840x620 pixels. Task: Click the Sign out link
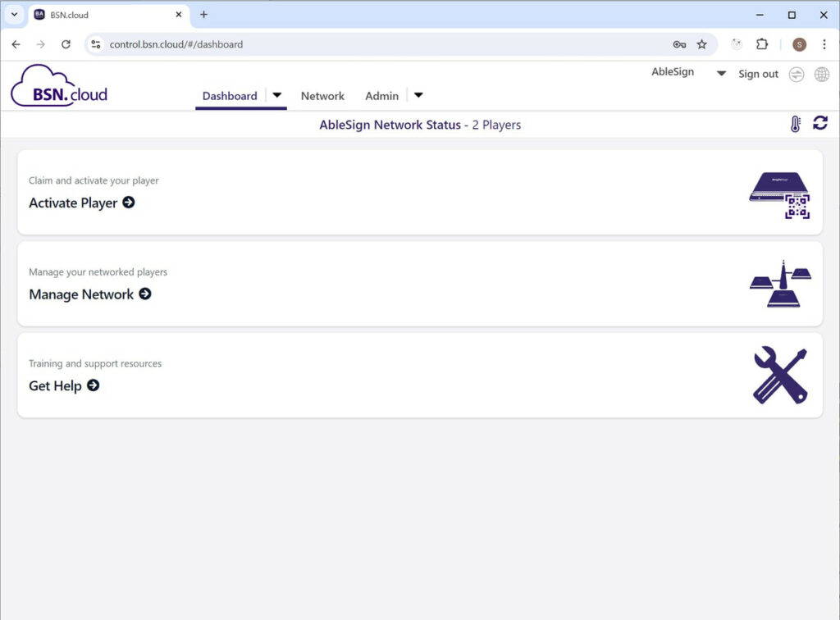[x=757, y=74]
